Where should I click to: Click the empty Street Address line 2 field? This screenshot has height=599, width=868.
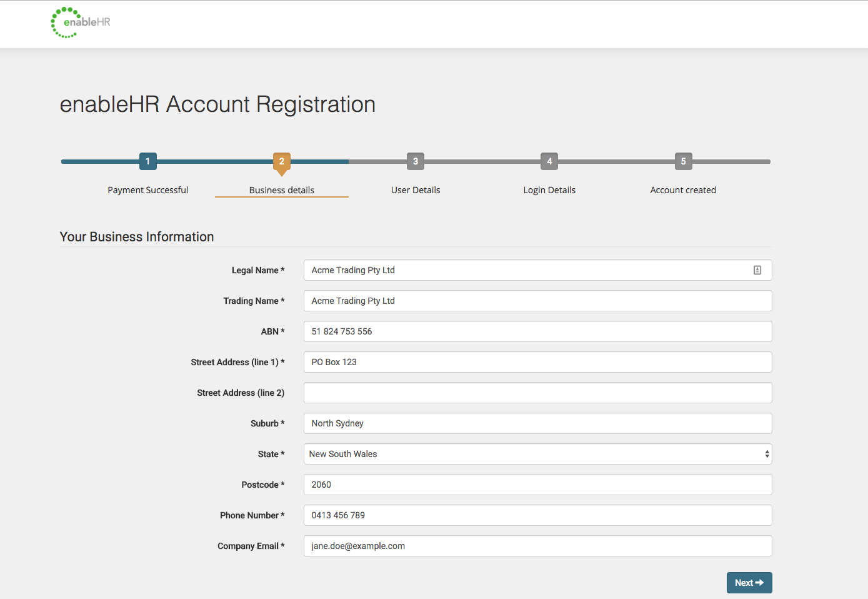pyautogui.click(x=537, y=392)
